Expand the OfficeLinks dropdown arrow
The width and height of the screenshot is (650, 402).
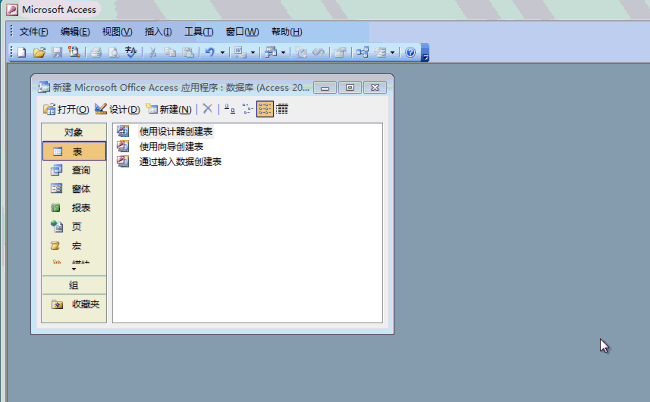[253, 53]
